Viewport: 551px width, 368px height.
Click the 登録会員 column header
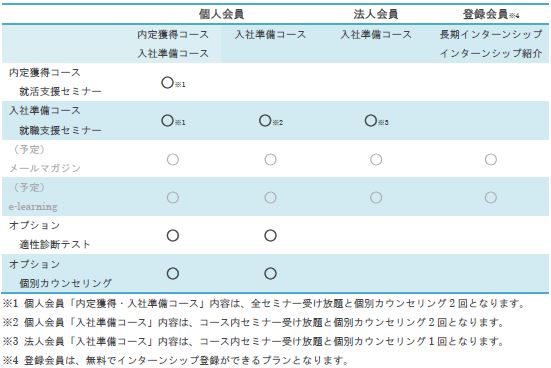[x=486, y=14]
